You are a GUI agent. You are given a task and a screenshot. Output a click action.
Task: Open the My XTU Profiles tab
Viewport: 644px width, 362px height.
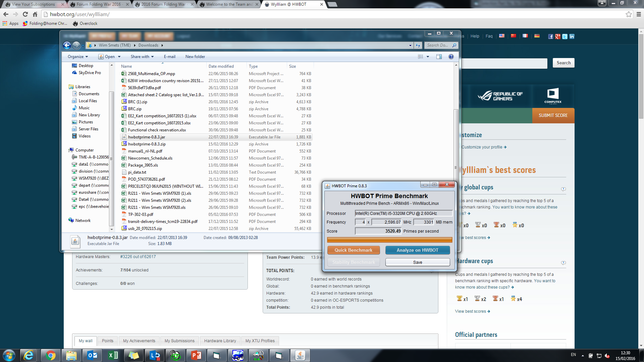pos(260,341)
